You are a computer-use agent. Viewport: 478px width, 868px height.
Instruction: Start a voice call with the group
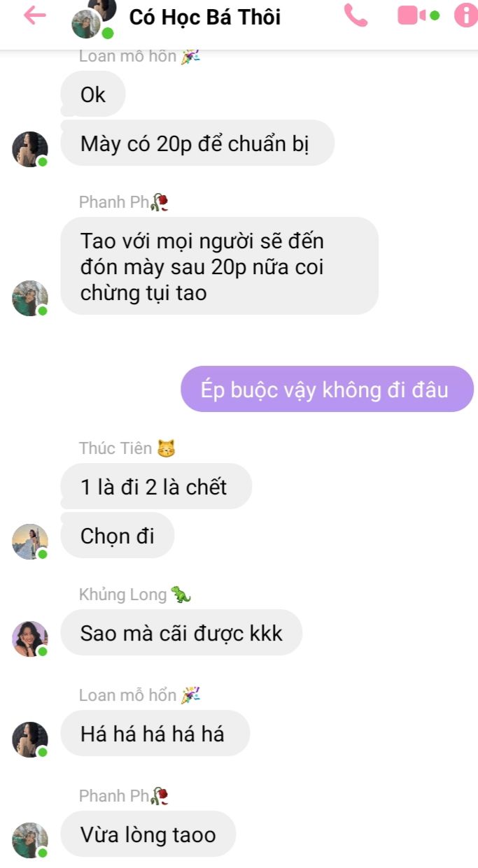(356, 15)
